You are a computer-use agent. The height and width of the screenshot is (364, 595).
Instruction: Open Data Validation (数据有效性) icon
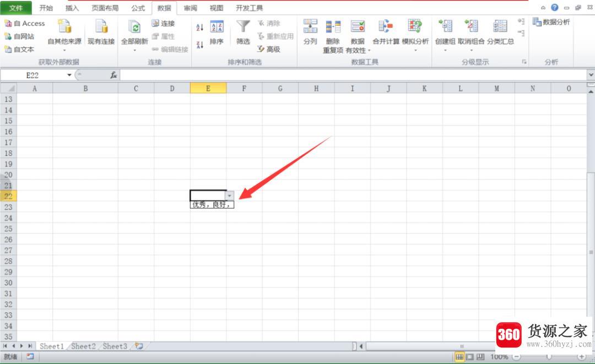pos(358,28)
